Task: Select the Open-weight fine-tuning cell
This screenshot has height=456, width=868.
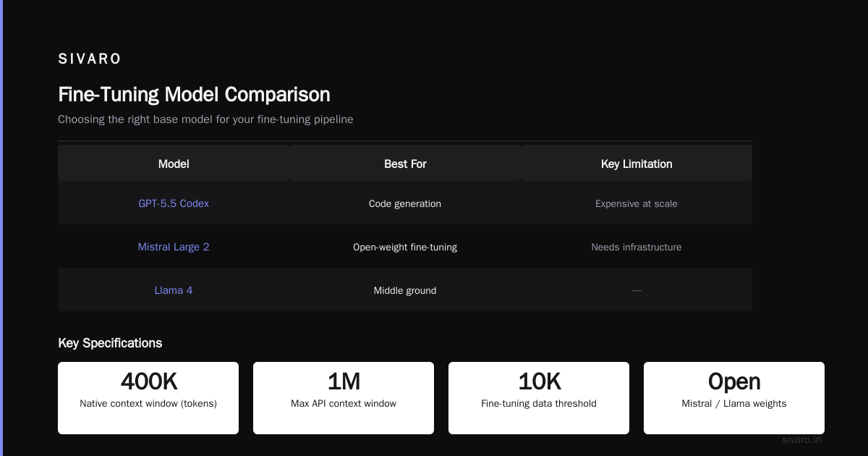Action: click(405, 247)
